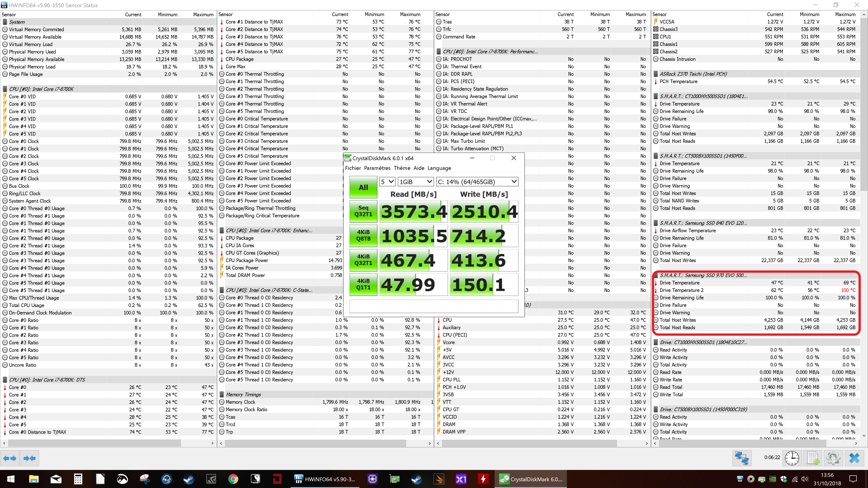Run the 4KiB Q8T8 benchmark button
Image resolution: width=868 pixels, height=488 pixels.
click(363, 235)
